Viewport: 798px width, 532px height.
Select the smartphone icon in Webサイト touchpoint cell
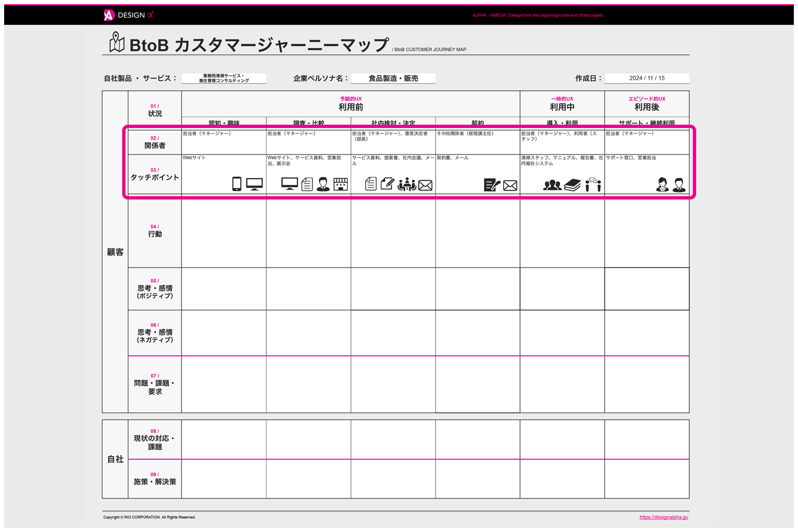pyautogui.click(x=237, y=184)
